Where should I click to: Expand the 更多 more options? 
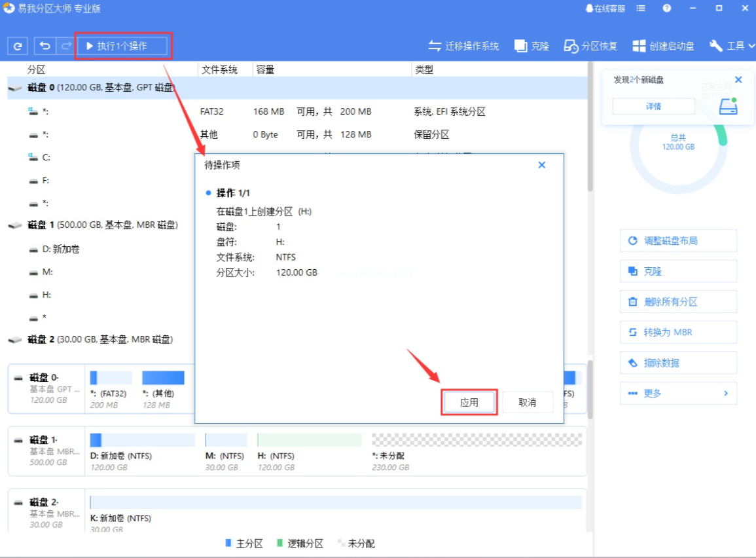(678, 393)
